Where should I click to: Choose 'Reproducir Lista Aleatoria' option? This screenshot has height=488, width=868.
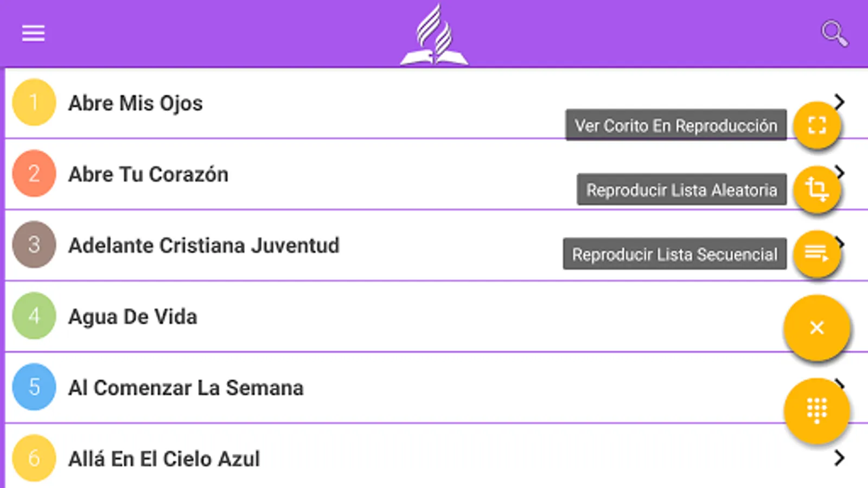(681, 190)
